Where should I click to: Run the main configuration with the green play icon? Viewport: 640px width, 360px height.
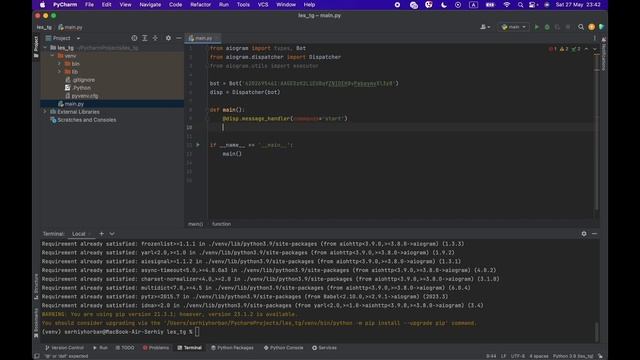pos(537,27)
